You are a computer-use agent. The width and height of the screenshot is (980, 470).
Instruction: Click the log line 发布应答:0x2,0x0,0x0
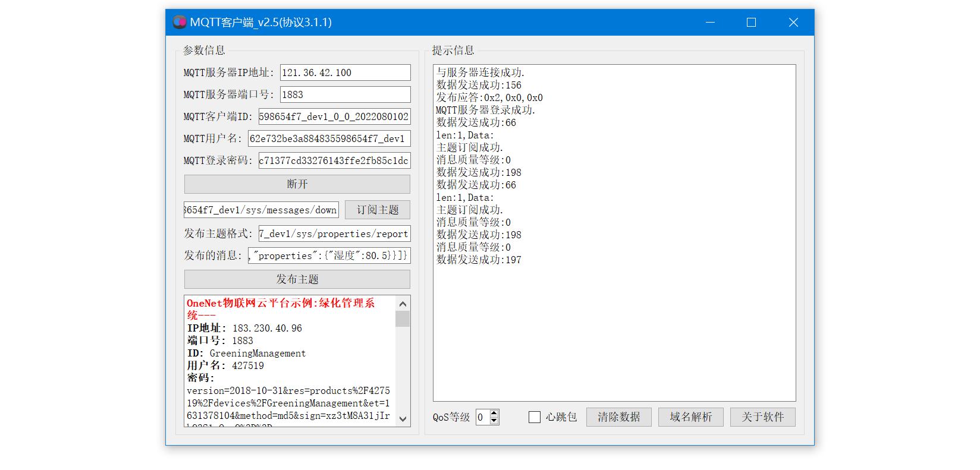pos(489,97)
